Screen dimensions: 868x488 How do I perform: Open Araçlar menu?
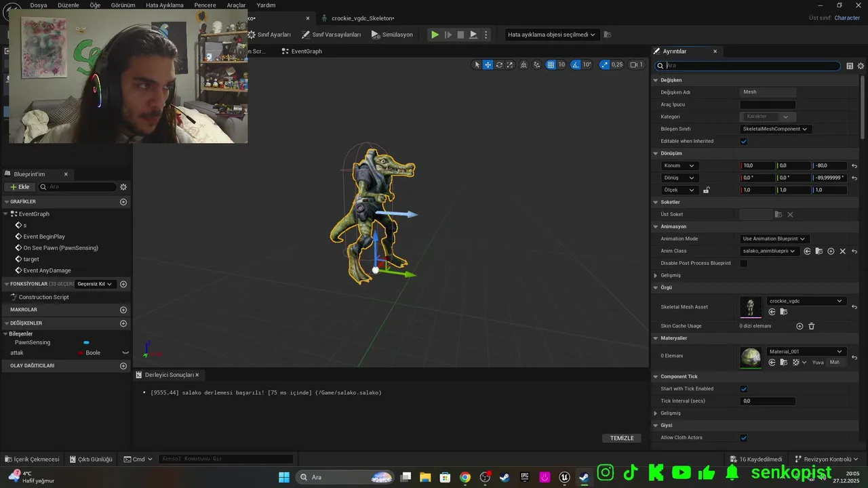pos(236,5)
